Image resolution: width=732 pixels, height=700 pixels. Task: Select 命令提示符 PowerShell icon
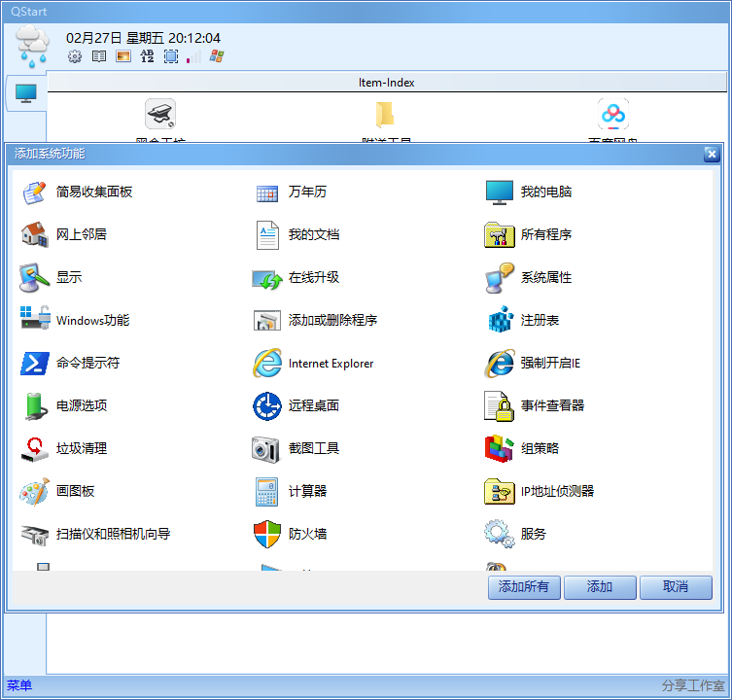pyautogui.click(x=35, y=364)
